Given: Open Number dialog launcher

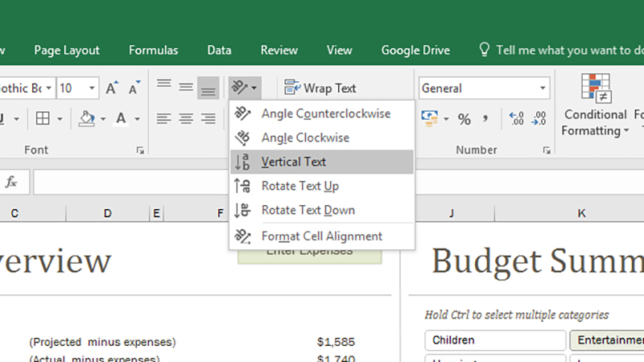Looking at the screenshot, I should pos(547,150).
